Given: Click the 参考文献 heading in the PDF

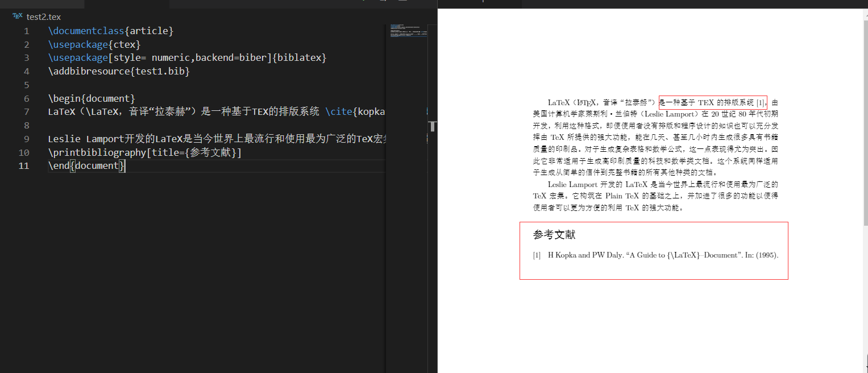Looking at the screenshot, I should pos(554,235).
